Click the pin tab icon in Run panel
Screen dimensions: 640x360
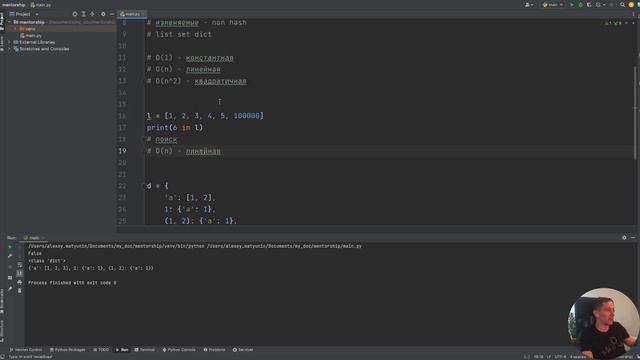click(x=10, y=289)
